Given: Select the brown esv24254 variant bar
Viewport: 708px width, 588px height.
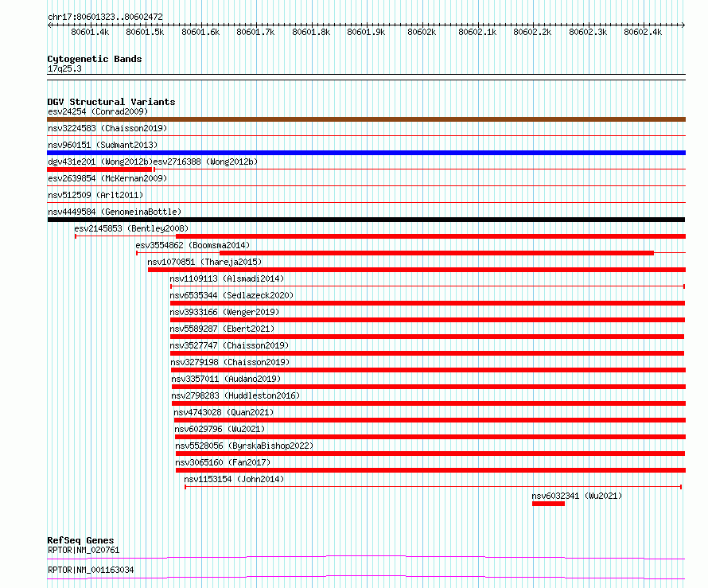Looking at the screenshot, I should pyautogui.click(x=366, y=119).
